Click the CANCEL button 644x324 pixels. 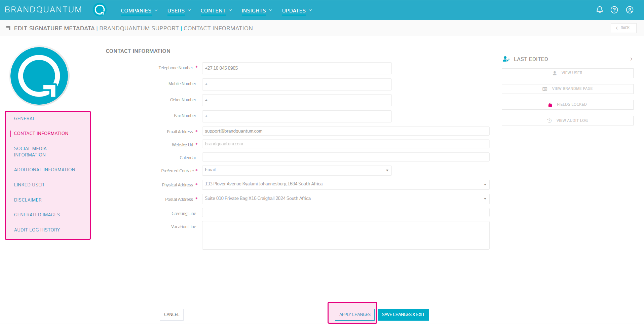(172, 315)
